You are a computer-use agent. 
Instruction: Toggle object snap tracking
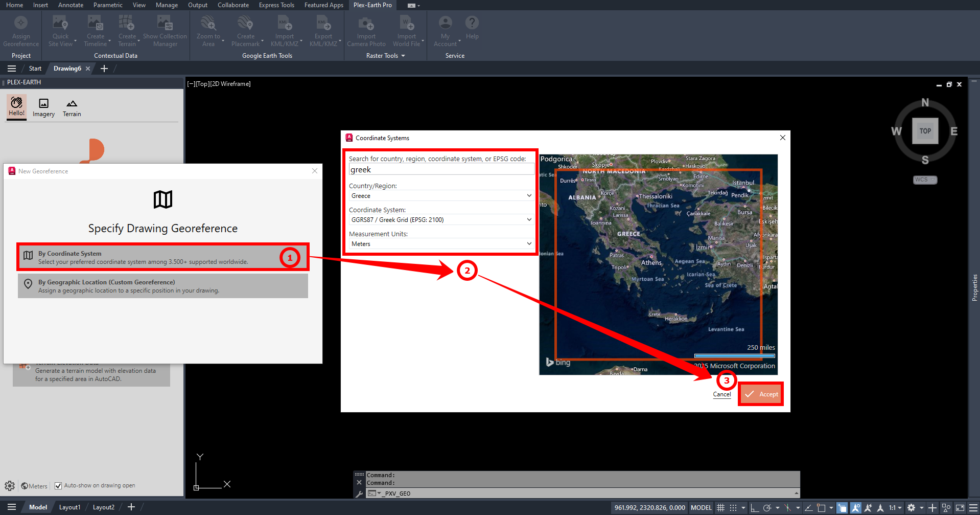tap(808, 508)
